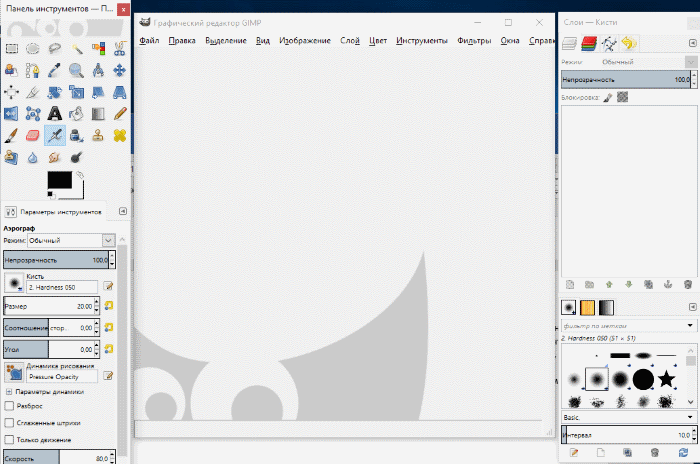Activate the Text tool
The image size is (700, 464).
tap(55, 114)
